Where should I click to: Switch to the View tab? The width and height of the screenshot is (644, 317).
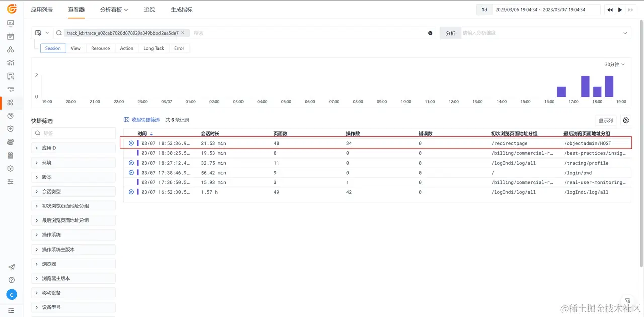(x=76, y=48)
